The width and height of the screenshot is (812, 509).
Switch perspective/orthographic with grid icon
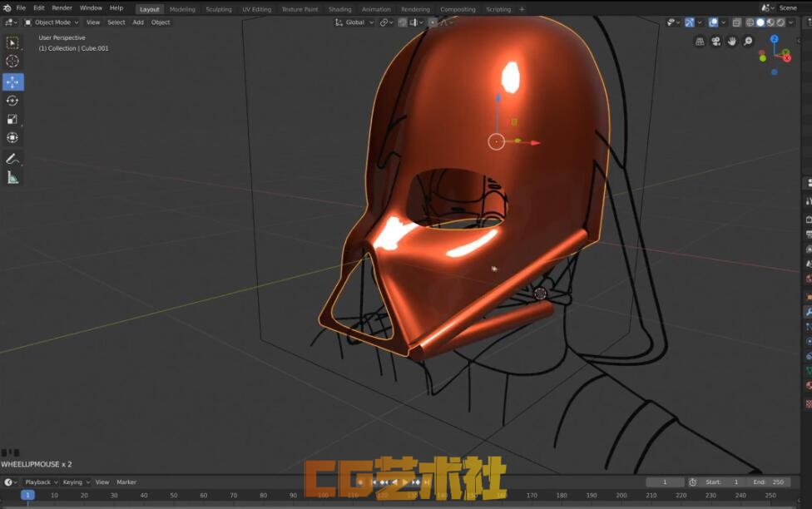point(700,42)
